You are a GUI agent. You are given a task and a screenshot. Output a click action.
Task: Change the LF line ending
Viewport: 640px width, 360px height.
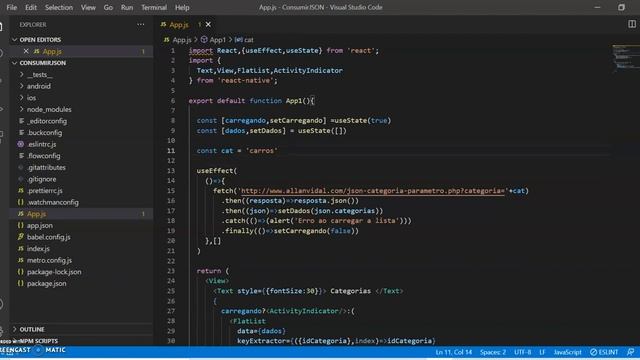pyautogui.click(x=542, y=352)
